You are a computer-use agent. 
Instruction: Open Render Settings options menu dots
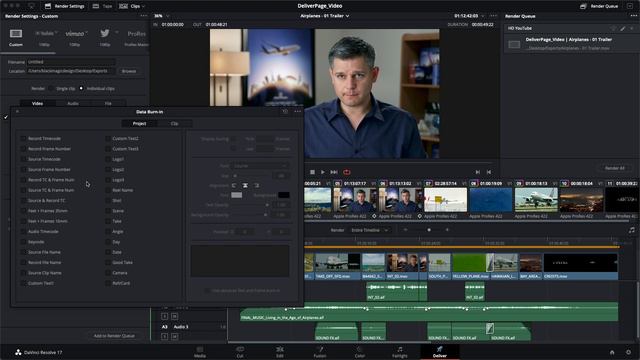pyautogui.click(x=144, y=16)
